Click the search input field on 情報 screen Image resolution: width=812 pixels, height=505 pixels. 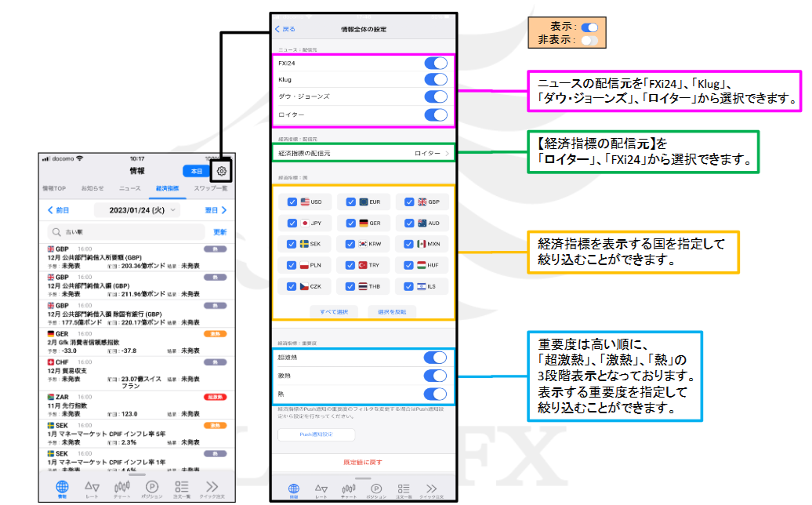coord(126,232)
